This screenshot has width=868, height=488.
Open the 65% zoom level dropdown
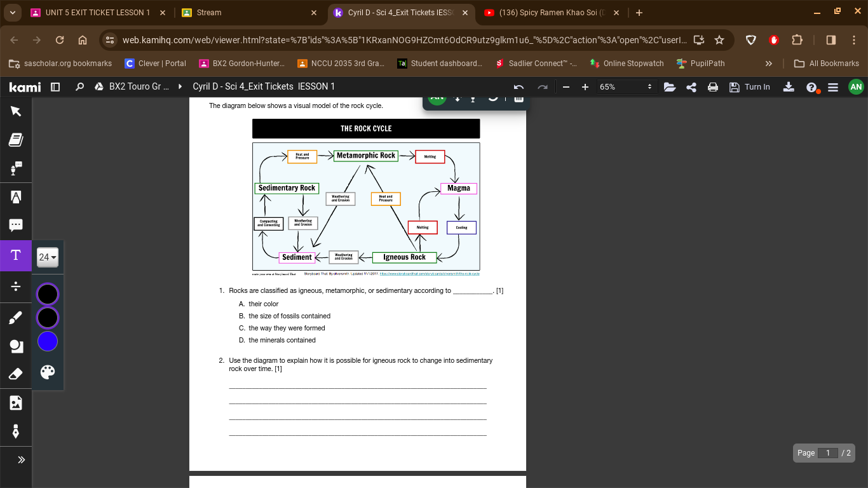click(626, 87)
